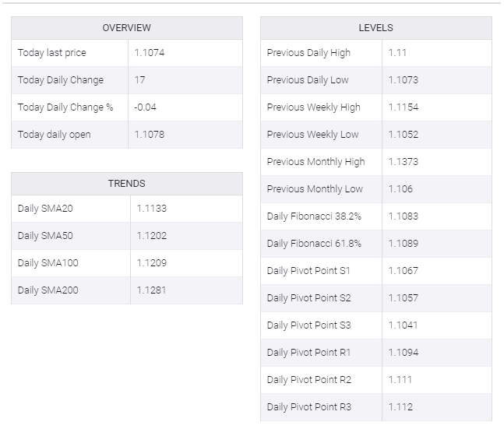
Task: Click the Daily Fibonacci 38.2% label
Action: pos(314,216)
